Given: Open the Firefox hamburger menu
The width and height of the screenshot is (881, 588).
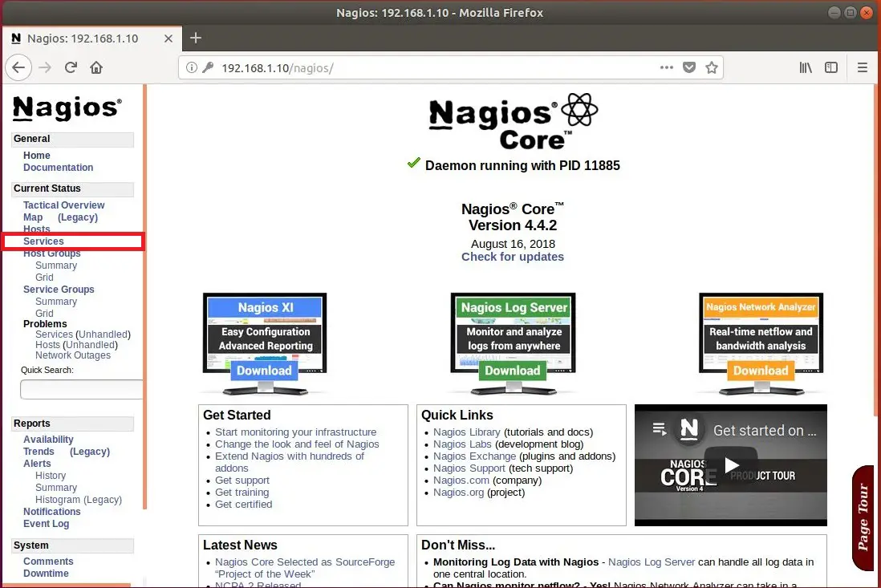Looking at the screenshot, I should click(863, 67).
